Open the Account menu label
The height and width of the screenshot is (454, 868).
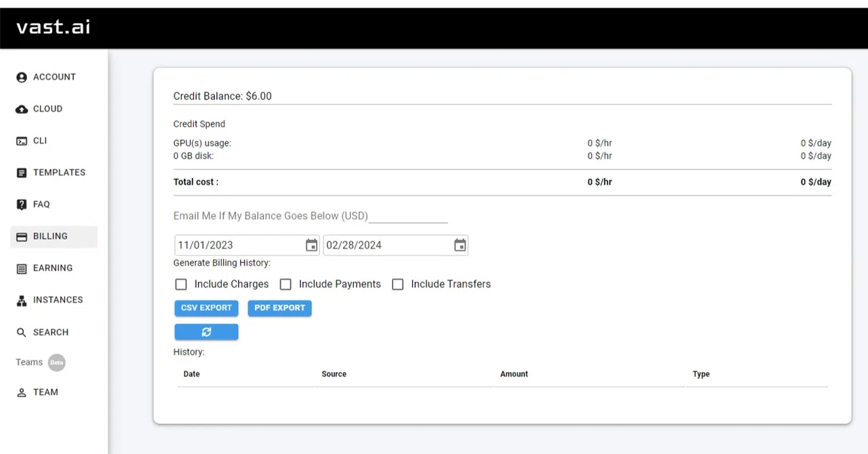[x=54, y=77]
